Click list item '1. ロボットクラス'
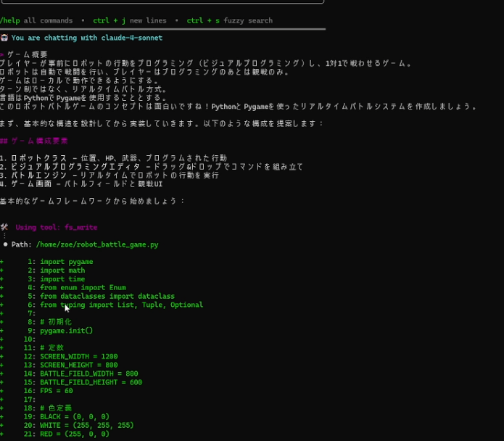This screenshot has height=441, width=504. click(x=113, y=158)
